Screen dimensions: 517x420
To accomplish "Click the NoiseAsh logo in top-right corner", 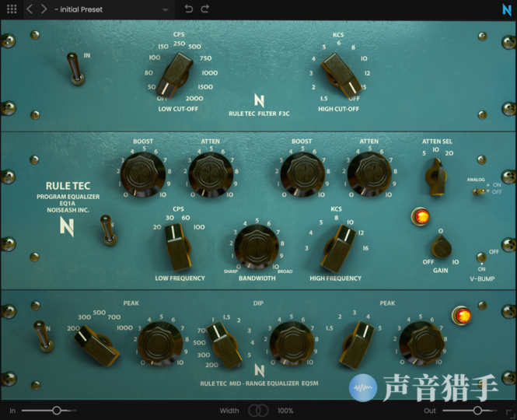I will pyautogui.click(x=506, y=10).
